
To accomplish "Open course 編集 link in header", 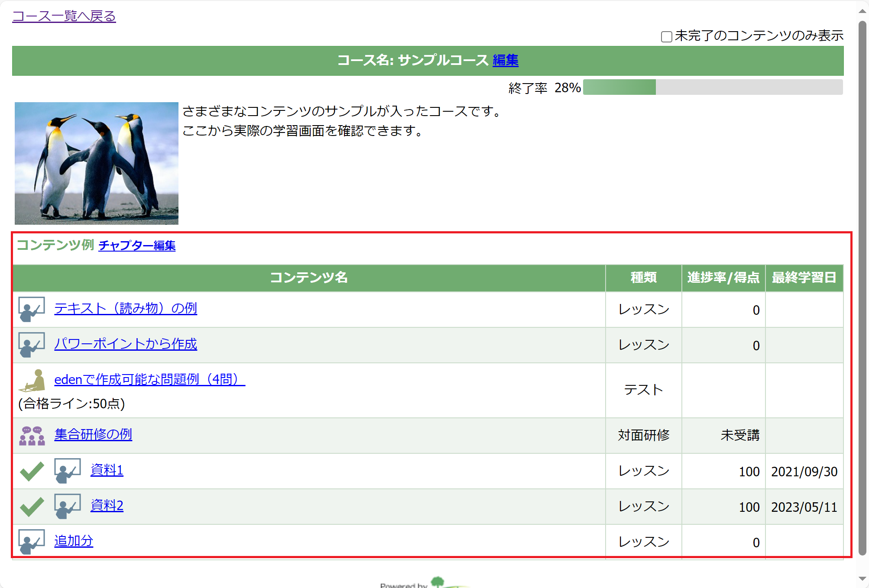I will [506, 60].
